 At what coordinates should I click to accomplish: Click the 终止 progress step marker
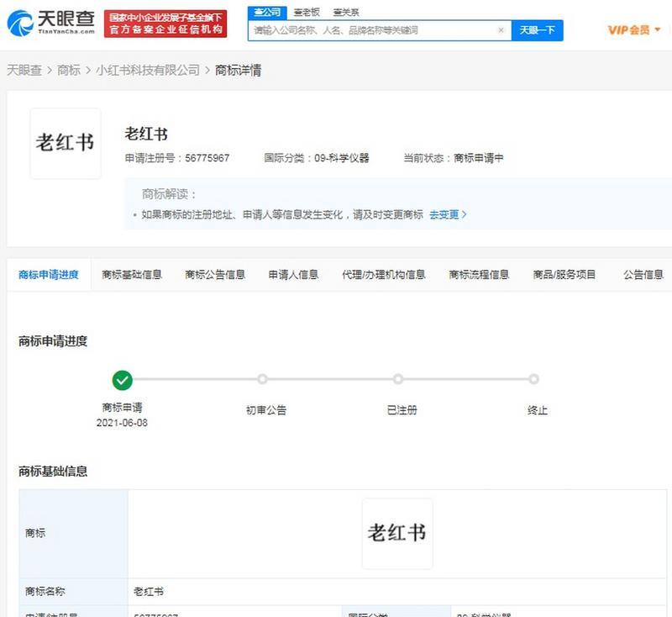tap(533, 379)
